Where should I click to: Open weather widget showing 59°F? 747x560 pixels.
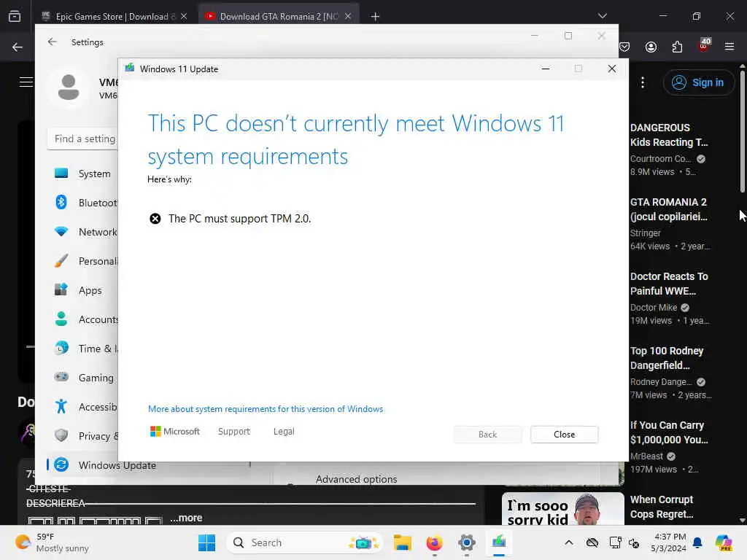coord(53,542)
